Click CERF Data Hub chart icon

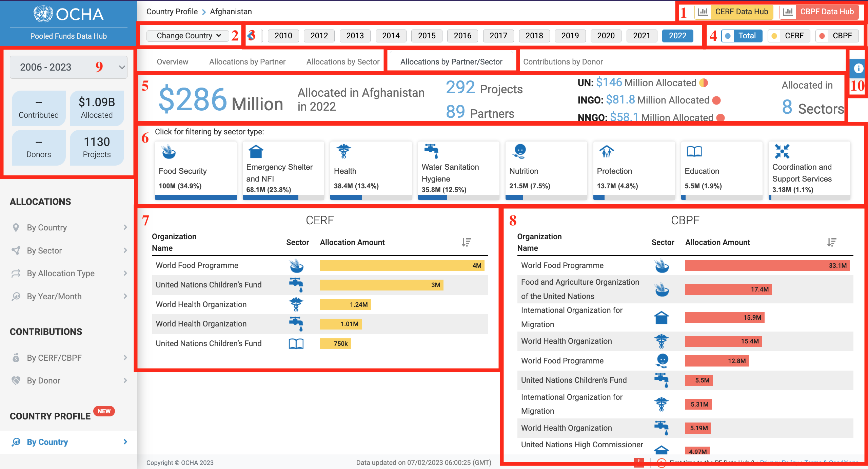[x=703, y=12]
